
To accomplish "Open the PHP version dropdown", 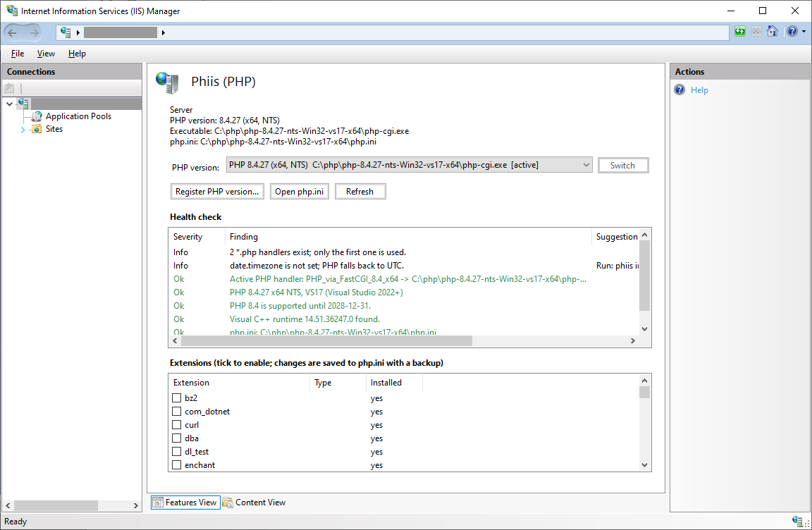I will coord(409,165).
